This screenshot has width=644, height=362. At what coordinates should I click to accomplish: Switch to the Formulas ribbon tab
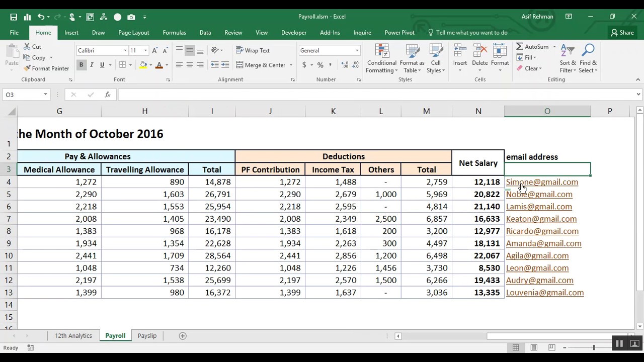pyautogui.click(x=174, y=33)
